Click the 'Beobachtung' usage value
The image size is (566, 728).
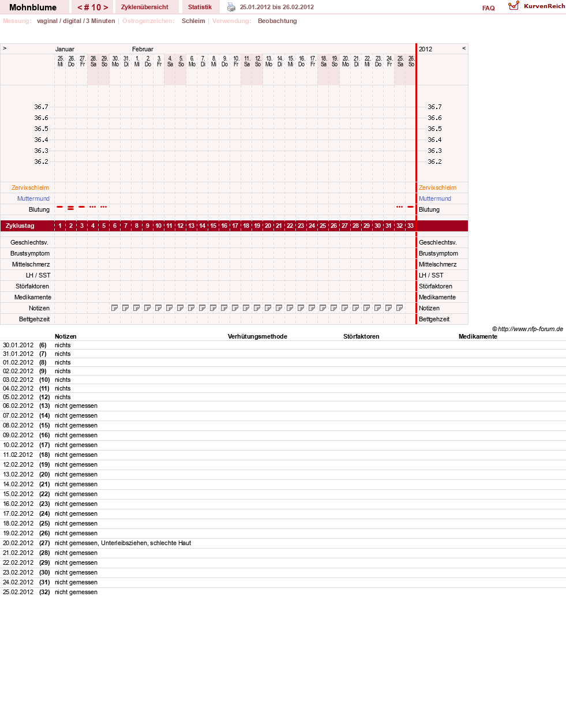click(277, 21)
